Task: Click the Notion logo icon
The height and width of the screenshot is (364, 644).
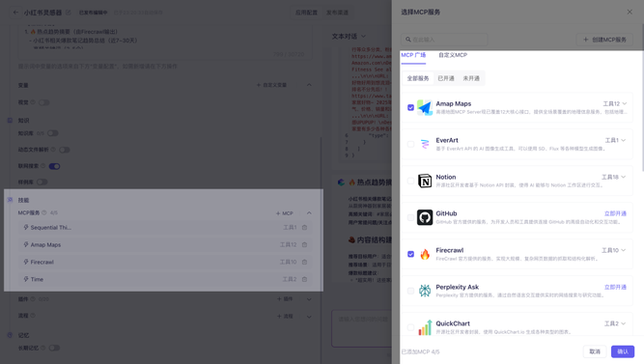Action: [425, 181]
